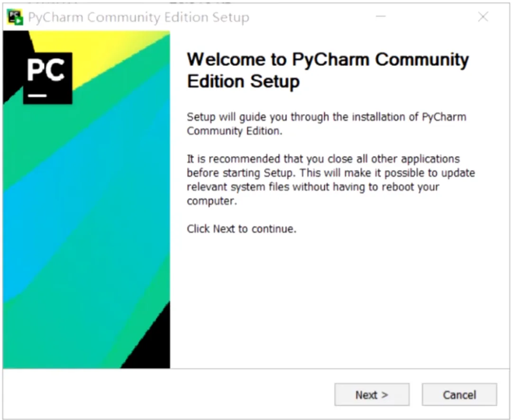This screenshot has height=420, width=512.
Task: Click the 'PyCharm Community Edition Setup' window title
Action: (x=138, y=18)
